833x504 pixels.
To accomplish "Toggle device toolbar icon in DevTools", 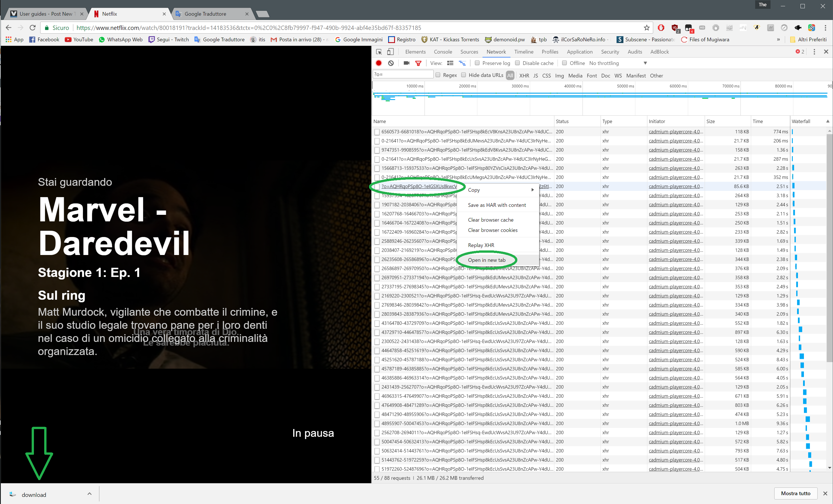I will pyautogui.click(x=390, y=52).
